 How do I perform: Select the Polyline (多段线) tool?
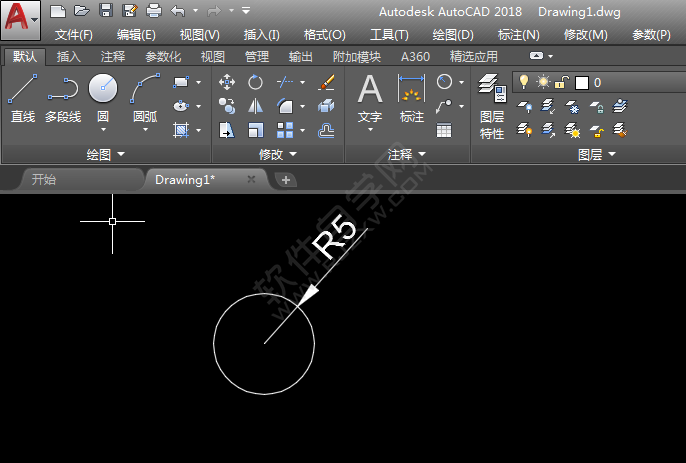coord(63,99)
